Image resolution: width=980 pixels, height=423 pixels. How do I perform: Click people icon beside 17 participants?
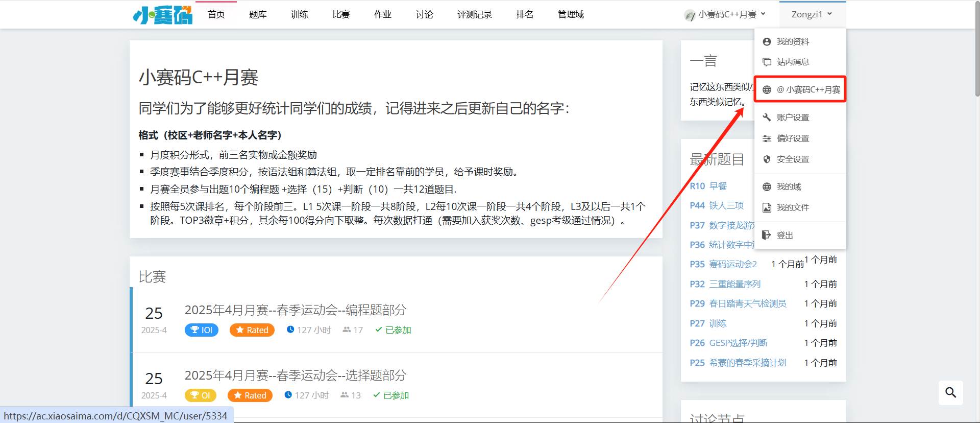347,330
